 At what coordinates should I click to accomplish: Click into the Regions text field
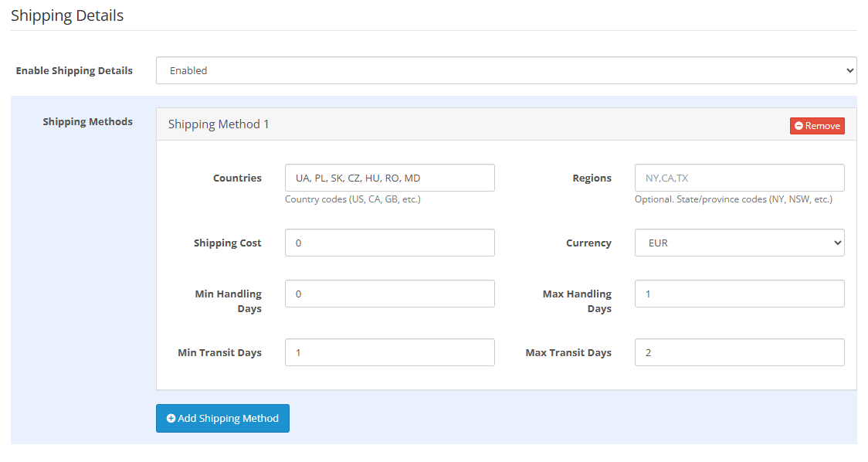point(739,178)
